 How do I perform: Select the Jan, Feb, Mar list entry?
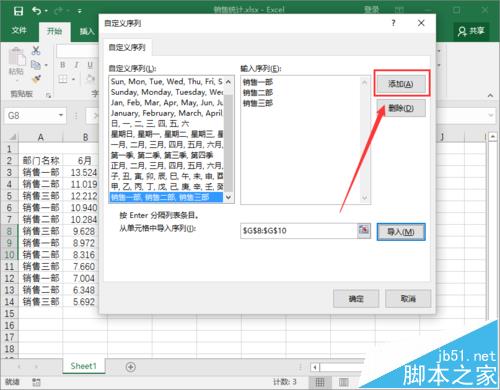(167, 102)
